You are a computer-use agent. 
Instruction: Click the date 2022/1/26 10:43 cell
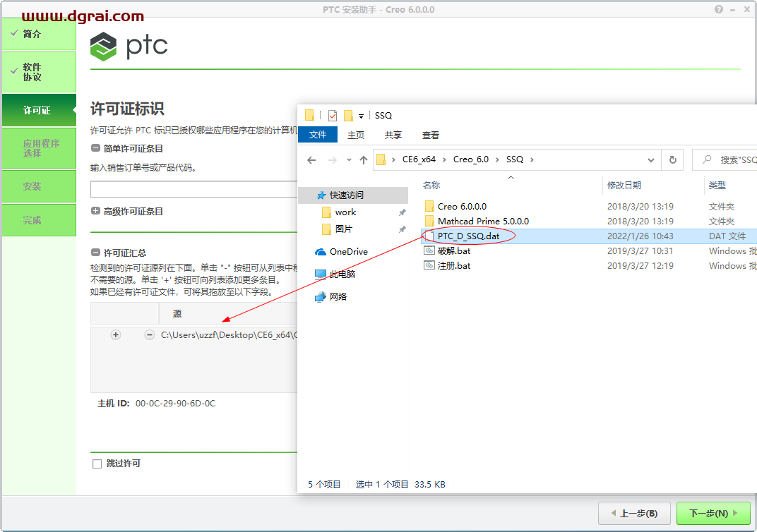[x=640, y=236]
